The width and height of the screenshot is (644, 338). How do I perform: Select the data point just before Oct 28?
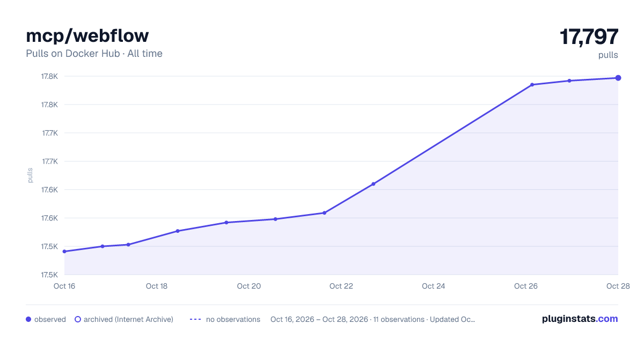569,81
